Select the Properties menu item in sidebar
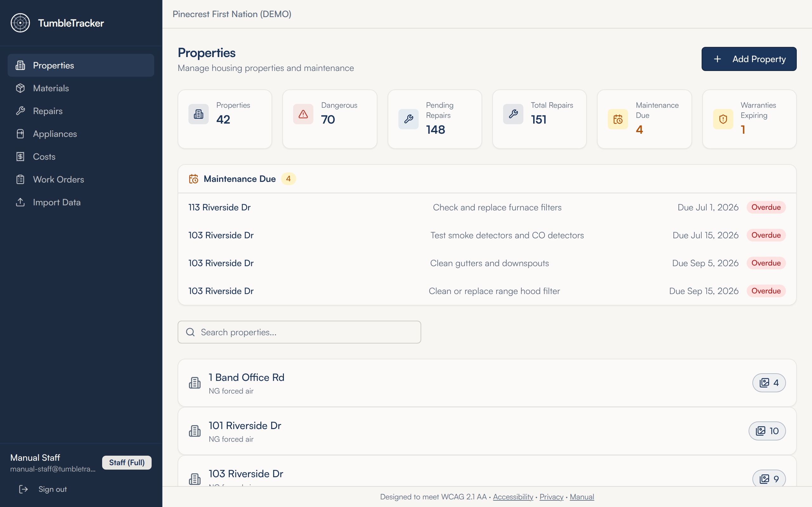This screenshot has width=812, height=507. 81,65
